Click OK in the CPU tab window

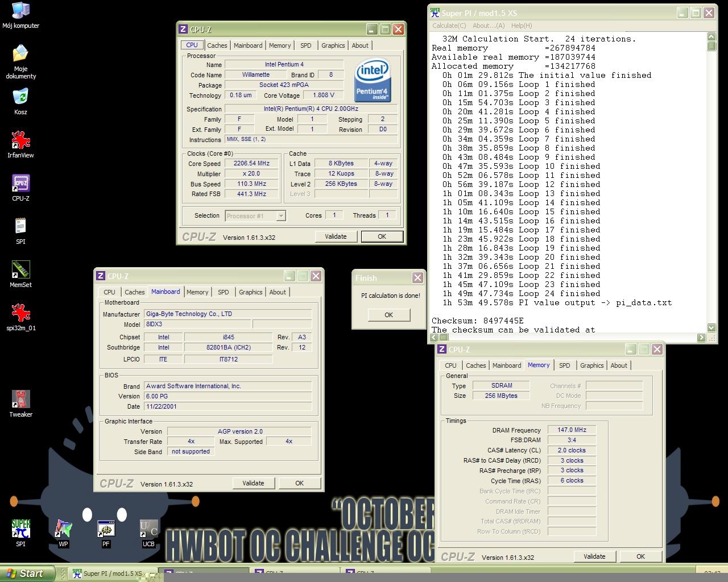tap(382, 236)
